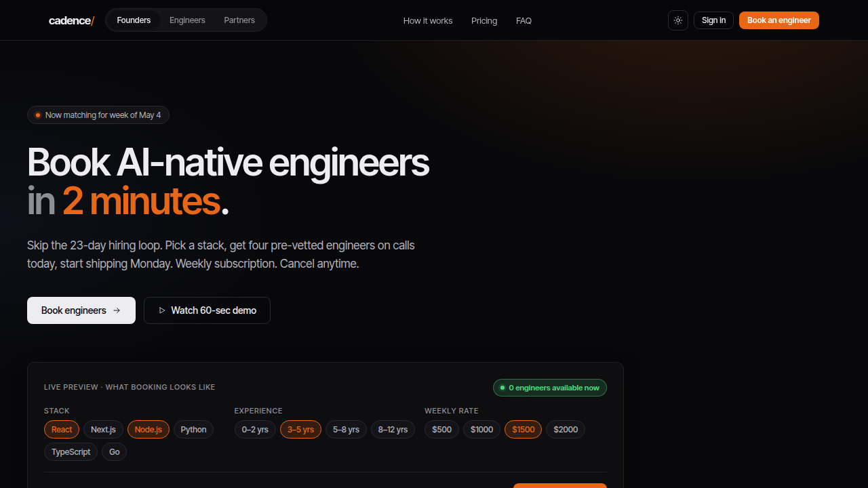Image resolution: width=868 pixels, height=488 pixels.
Task: Click the Sign in button
Action: click(713, 20)
